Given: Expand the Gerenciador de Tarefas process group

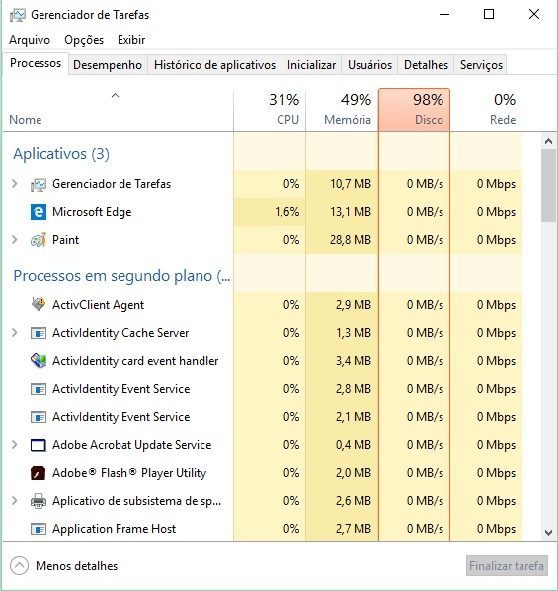Looking at the screenshot, I should coord(15,184).
